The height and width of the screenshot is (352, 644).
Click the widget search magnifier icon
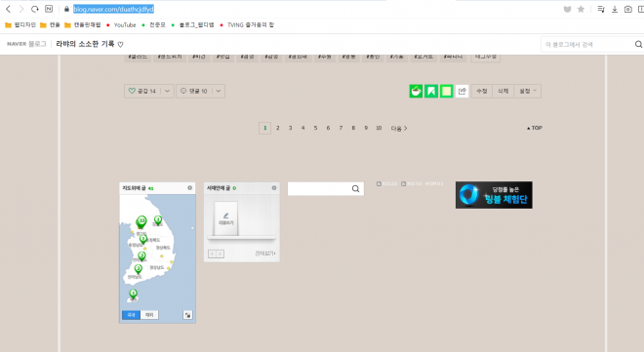click(356, 189)
